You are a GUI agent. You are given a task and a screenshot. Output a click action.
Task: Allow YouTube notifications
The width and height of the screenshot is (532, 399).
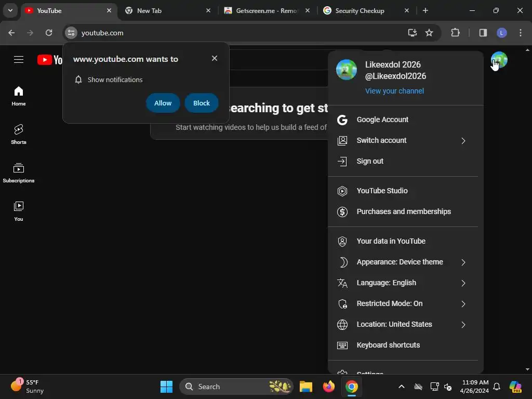point(163,103)
